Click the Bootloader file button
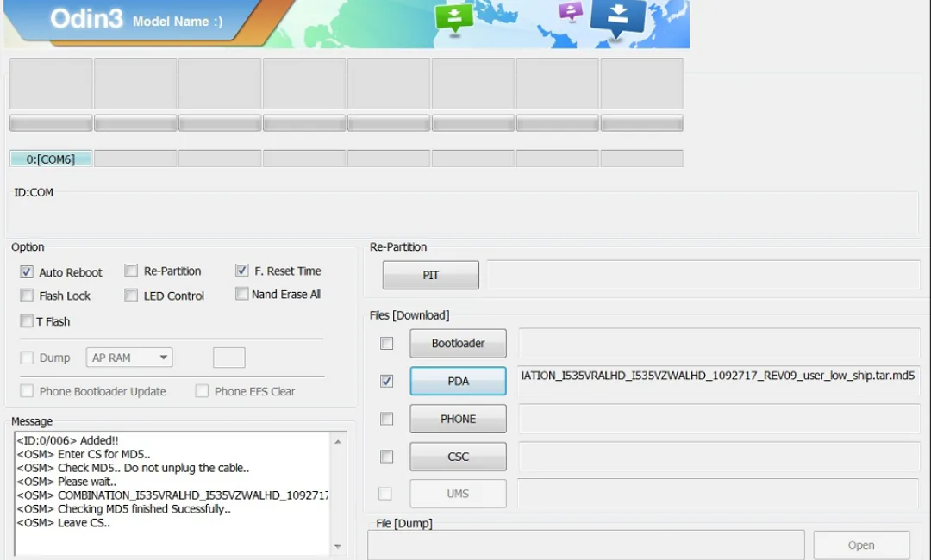Screen dimensions: 931x560 click(x=458, y=344)
